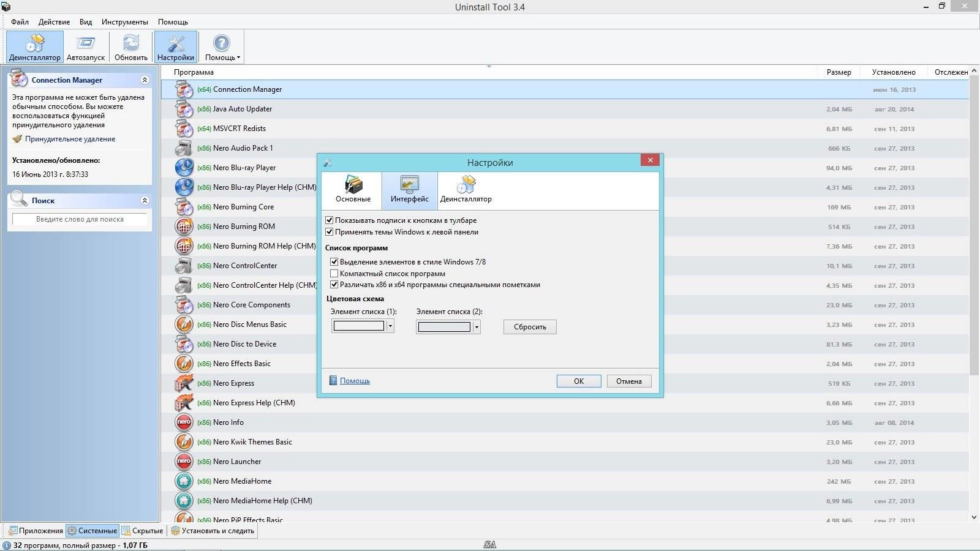Select Nero Express icon in list
The image size is (980, 551).
pos(184,383)
